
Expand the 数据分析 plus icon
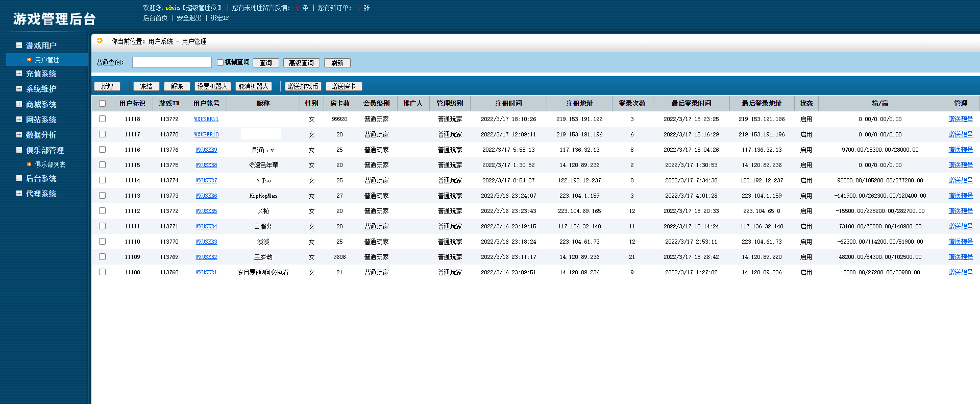tap(19, 135)
